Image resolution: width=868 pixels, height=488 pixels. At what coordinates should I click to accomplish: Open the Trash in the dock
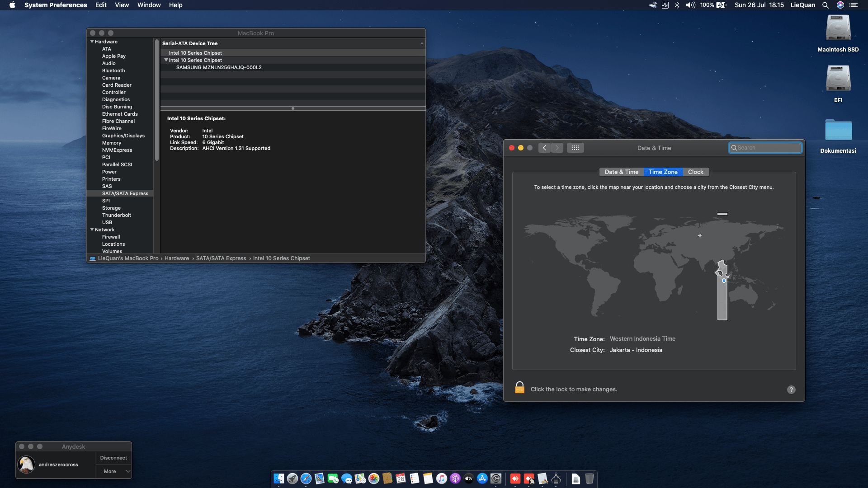pyautogui.click(x=590, y=479)
